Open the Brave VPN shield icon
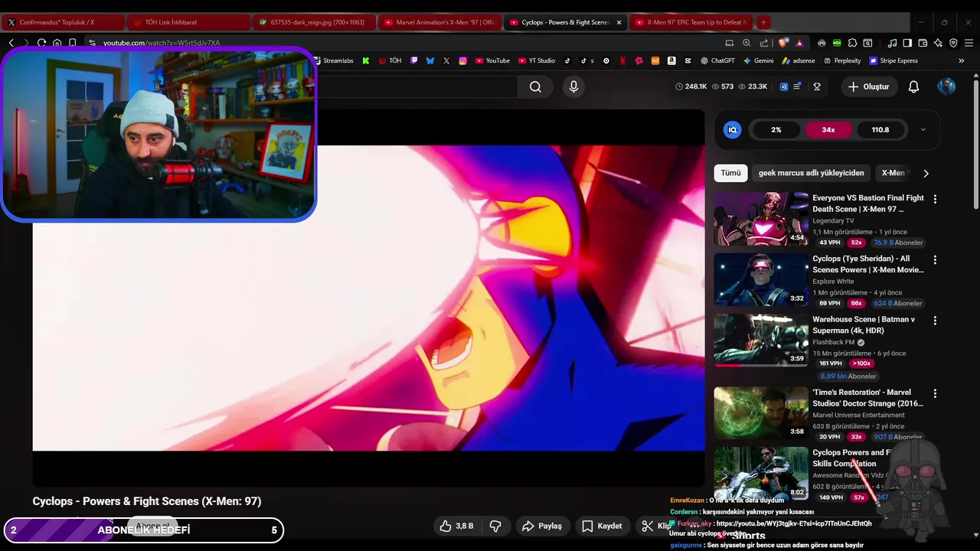The width and height of the screenshot is (980, 551). 953,43
